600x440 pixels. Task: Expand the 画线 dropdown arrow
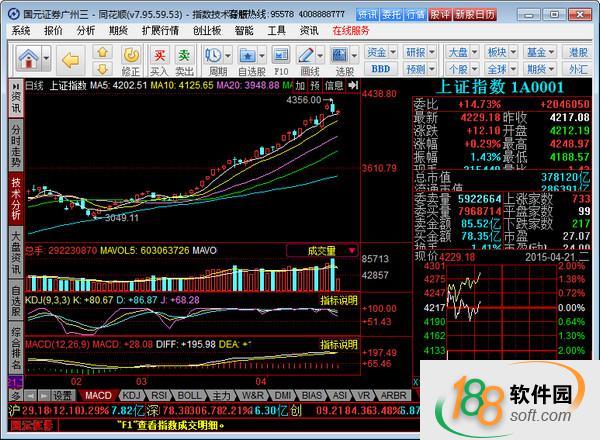(320, 56)
